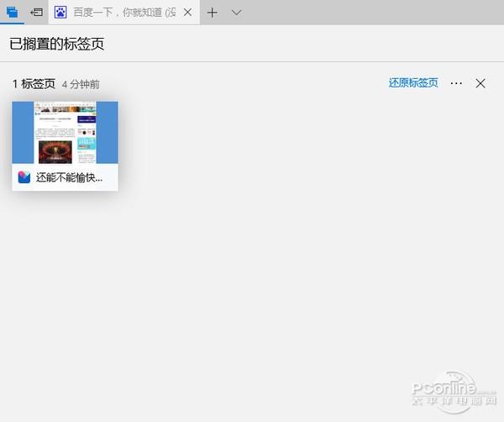Click the red image inside the thumbnail

coord(55,151)
